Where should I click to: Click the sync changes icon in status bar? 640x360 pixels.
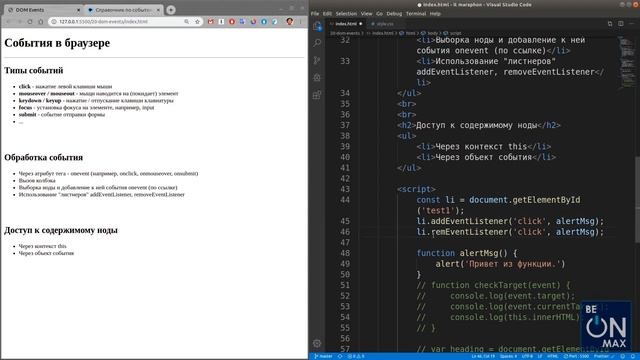point(340,356)
